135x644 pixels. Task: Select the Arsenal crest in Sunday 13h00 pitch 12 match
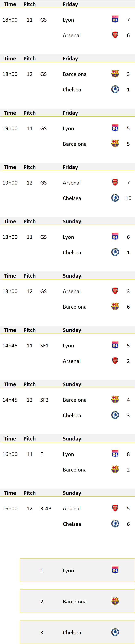point(115,291)
